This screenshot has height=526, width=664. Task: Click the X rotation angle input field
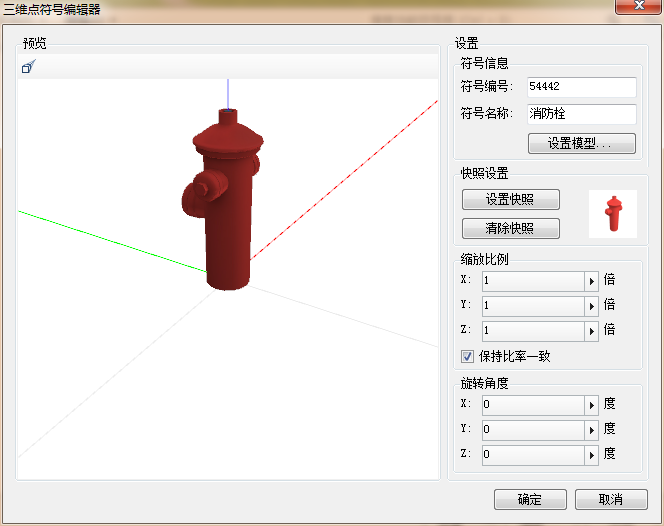coord(534,405)
